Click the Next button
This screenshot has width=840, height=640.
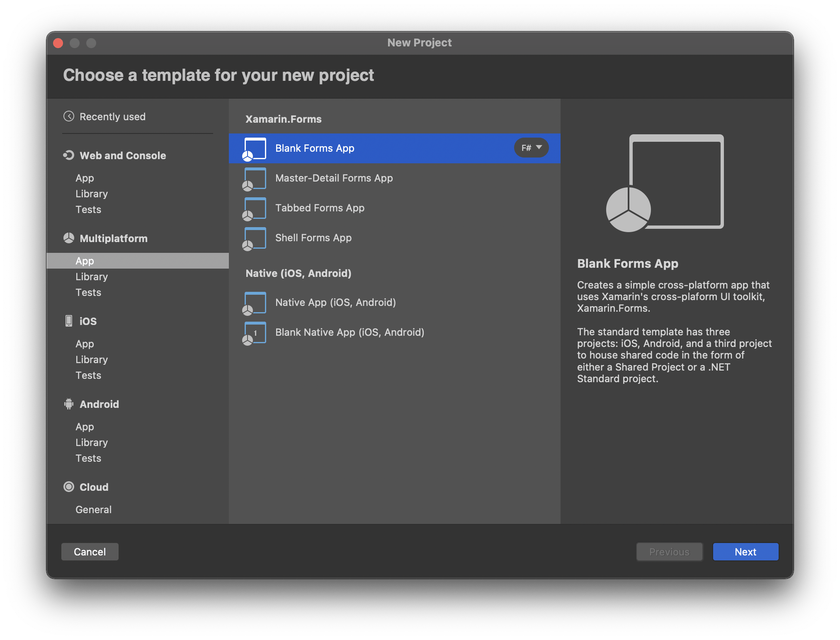click(745, 552)
